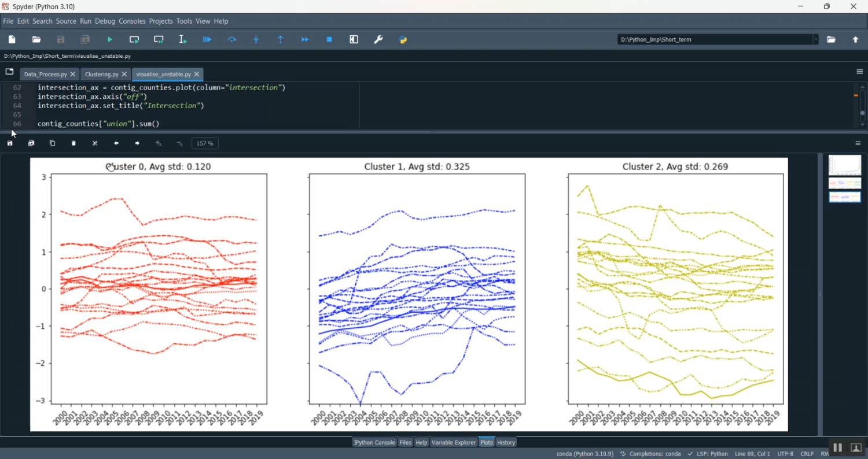Select the top plot thumbnail
868x459 pixels.
click(x=844, y=165)
